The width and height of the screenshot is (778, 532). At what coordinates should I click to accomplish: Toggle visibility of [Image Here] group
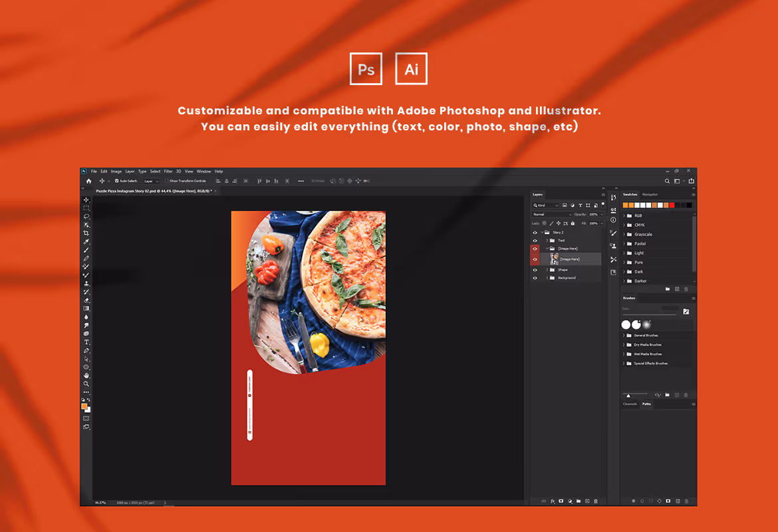pos(535,249)
